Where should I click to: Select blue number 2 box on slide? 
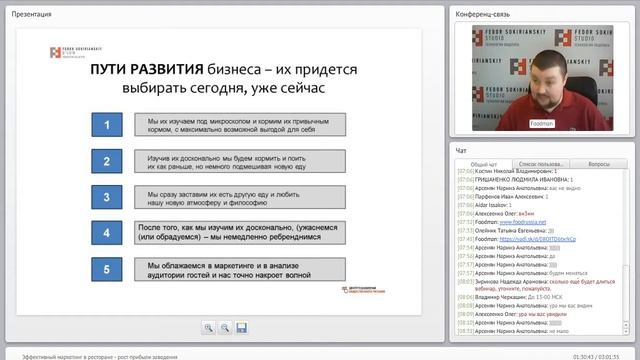tap(107, 161)
